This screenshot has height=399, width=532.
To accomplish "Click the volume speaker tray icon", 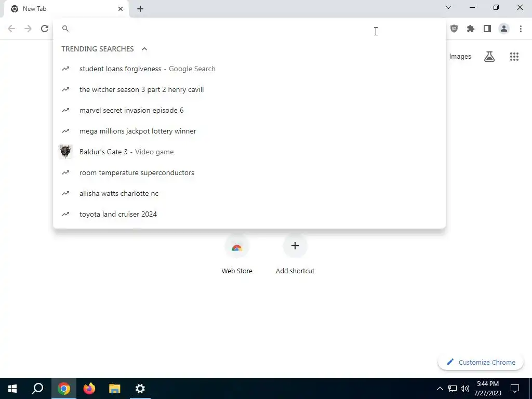I will (465, 389).
